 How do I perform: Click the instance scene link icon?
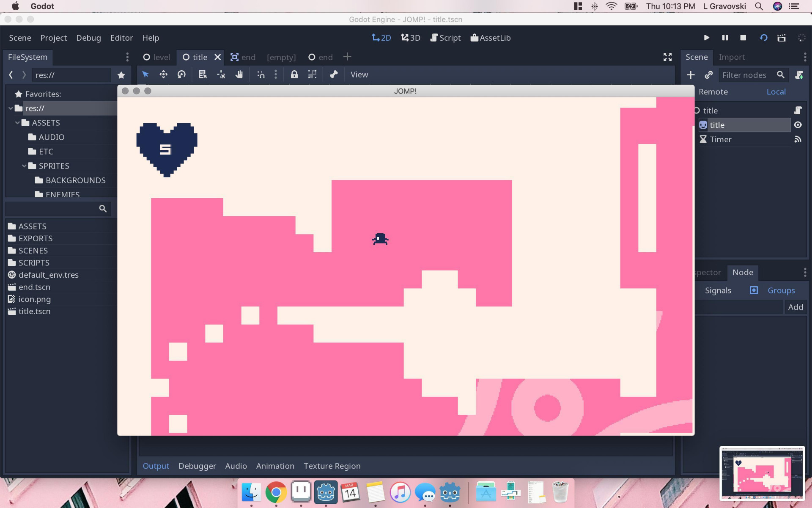[708, 75]
